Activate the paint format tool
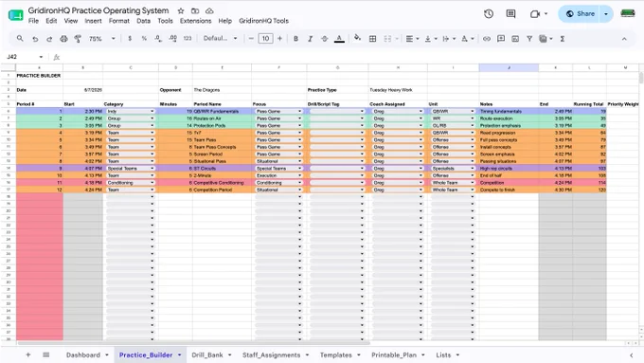 click(x=78, y=39)
